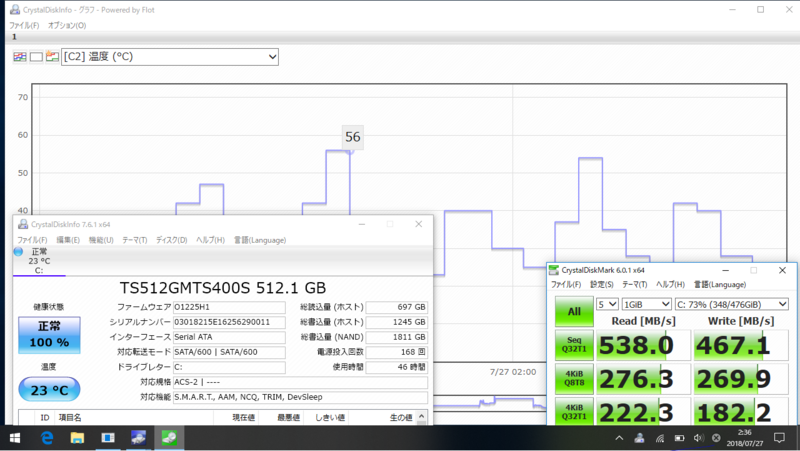Open 機能(U) menu in CrystalDiskInfo
This screenshot has width=800, height=451.
(101, 240)
